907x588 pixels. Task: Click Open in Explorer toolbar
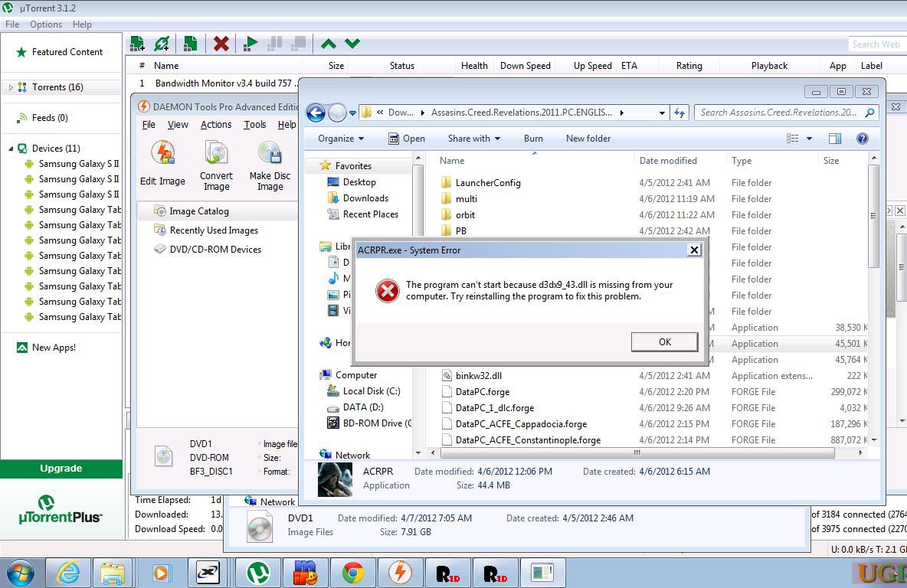pyautogui.click(x=407, y=139)
